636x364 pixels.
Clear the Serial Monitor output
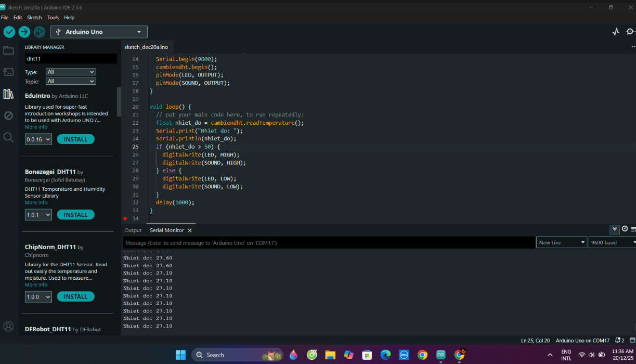tap(633, 229)
